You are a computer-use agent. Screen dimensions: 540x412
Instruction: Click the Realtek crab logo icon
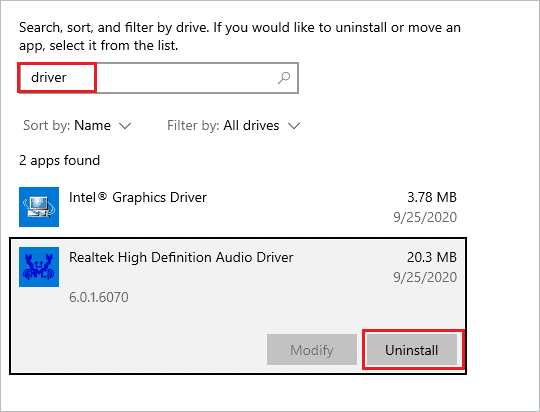pyautogui.click(x=39, y=267)
